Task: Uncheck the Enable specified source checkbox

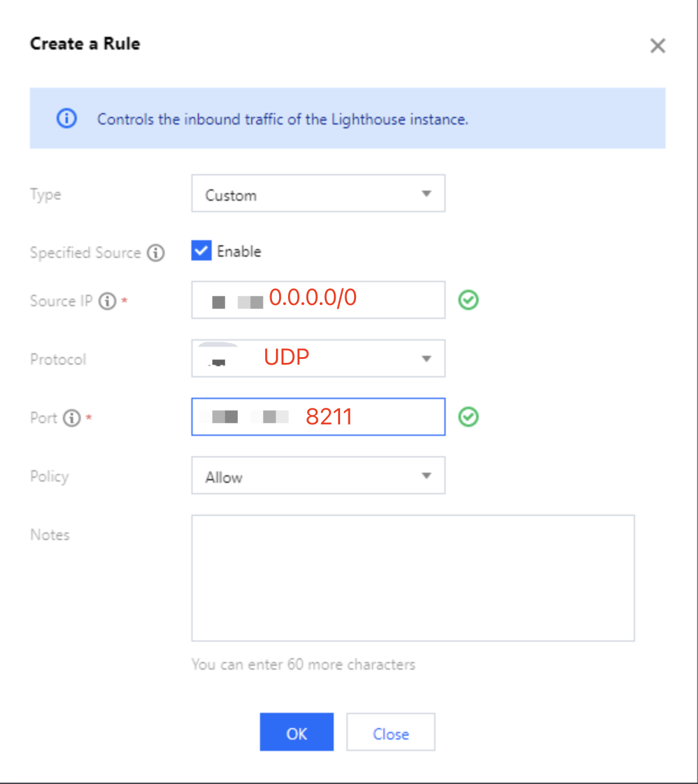Action: pos(202,251)
